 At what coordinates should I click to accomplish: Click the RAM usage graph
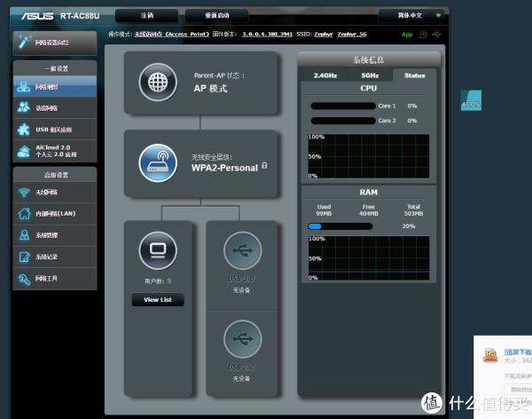pos(369,258)
